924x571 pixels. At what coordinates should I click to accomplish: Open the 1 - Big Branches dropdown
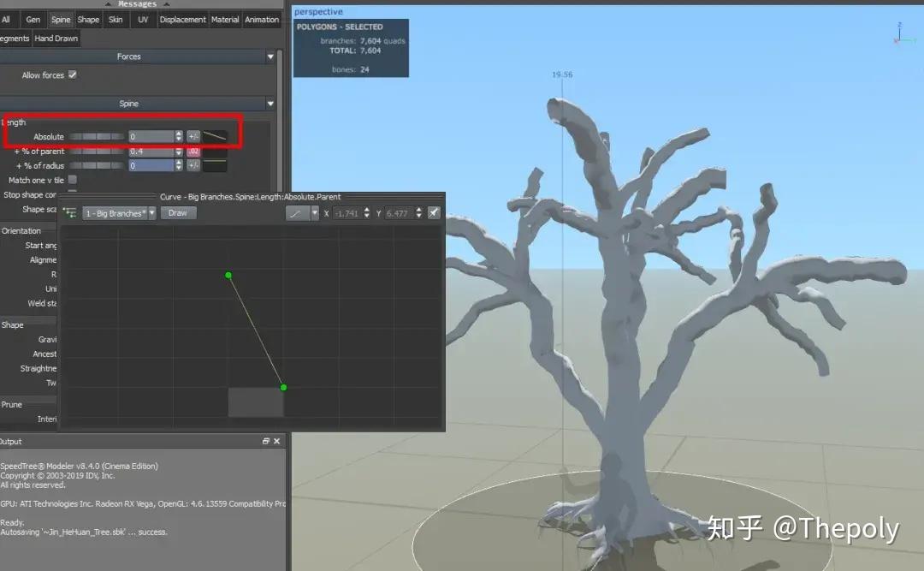click(119, 213)
